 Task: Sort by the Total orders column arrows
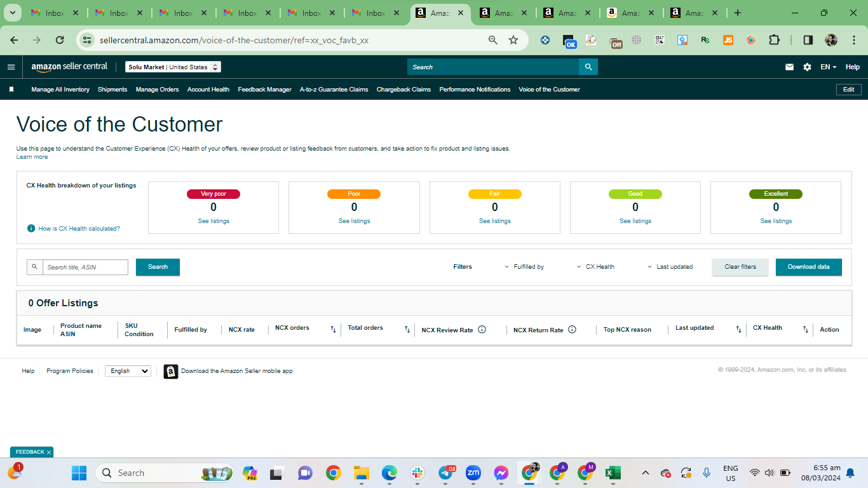pyautogui.click(x=407, y=329)
